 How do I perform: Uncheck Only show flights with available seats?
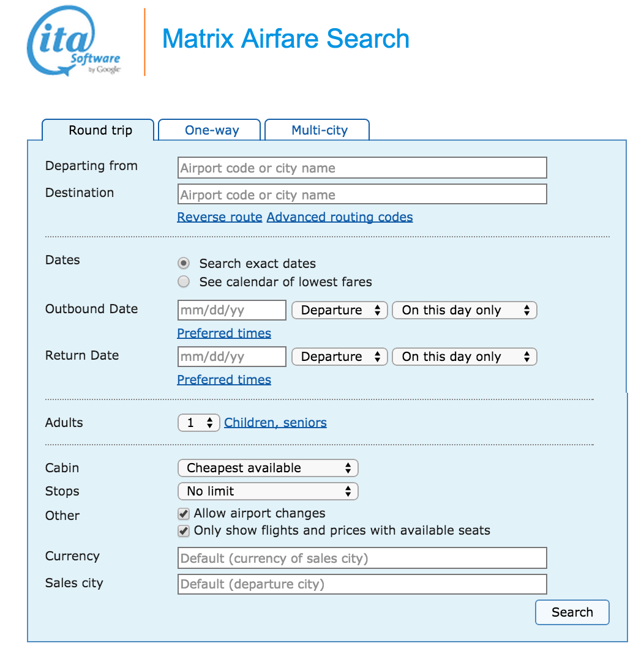tap(184, 531)
